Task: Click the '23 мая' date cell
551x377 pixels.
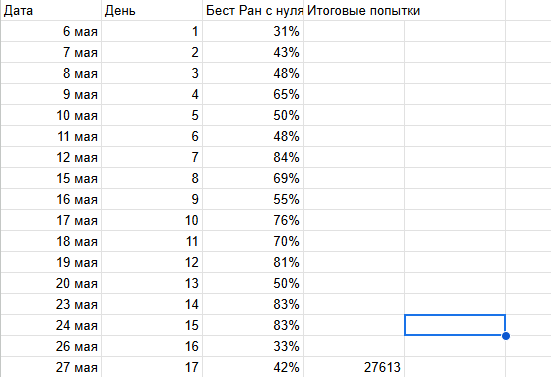Action: pos(51,304)
